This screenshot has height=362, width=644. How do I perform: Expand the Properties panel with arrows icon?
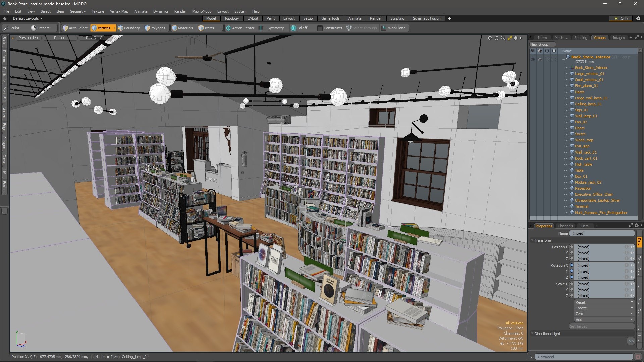point(631,226)
